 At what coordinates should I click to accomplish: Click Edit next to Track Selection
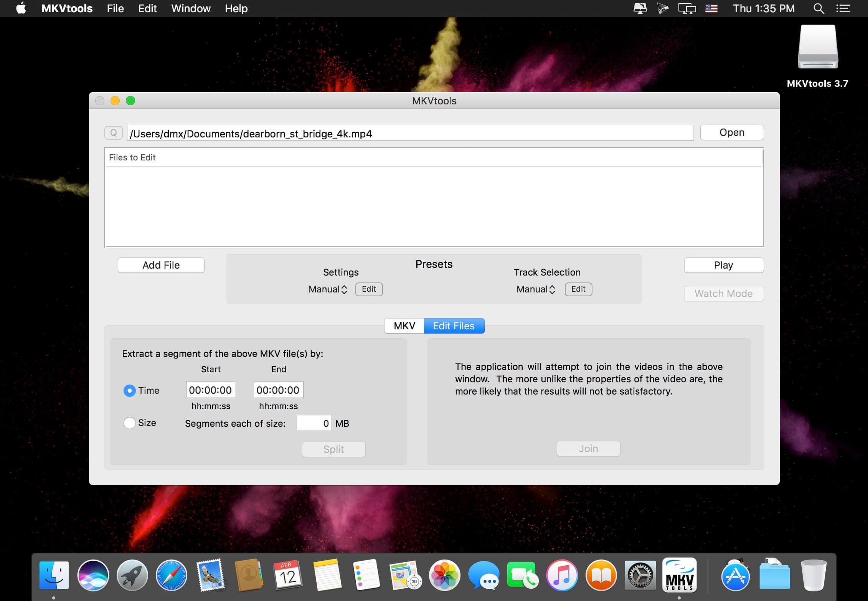[x=578, y=289]
